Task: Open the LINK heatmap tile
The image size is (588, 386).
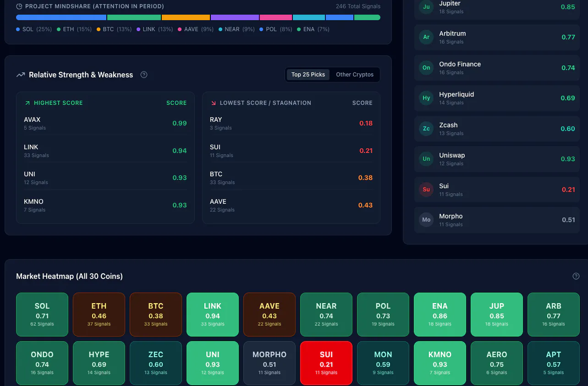Action: pyautogui.click(x=213, y=315)
